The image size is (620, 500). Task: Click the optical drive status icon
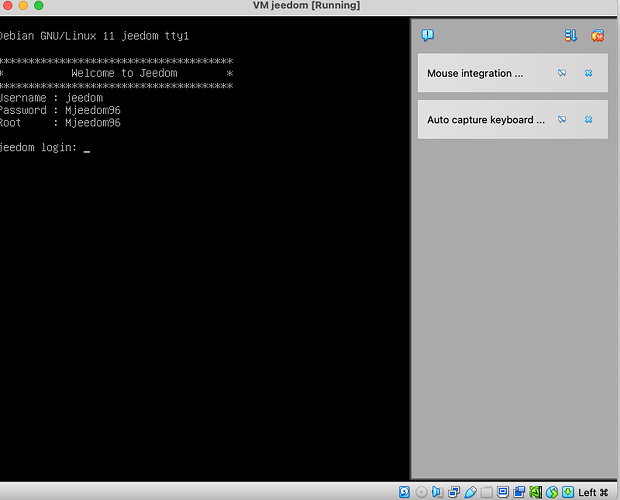(x=421, y=492)
